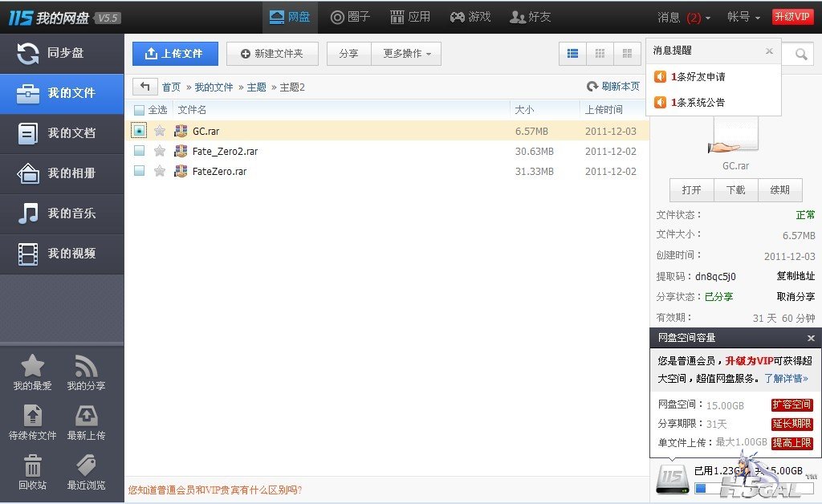Uncheck the GC.rar checkbox
The width and height of the screenshot is (822, 504).
[139, 131]
